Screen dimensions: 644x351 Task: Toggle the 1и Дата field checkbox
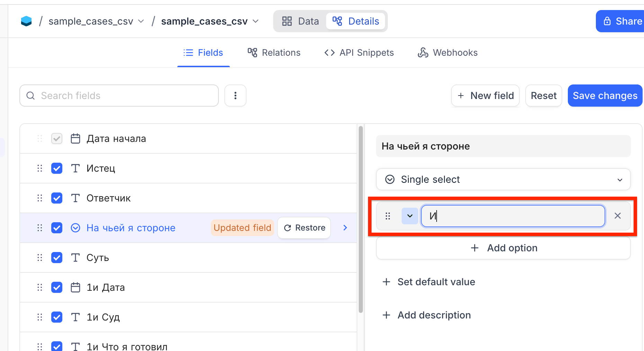click(x=57, y=287)
